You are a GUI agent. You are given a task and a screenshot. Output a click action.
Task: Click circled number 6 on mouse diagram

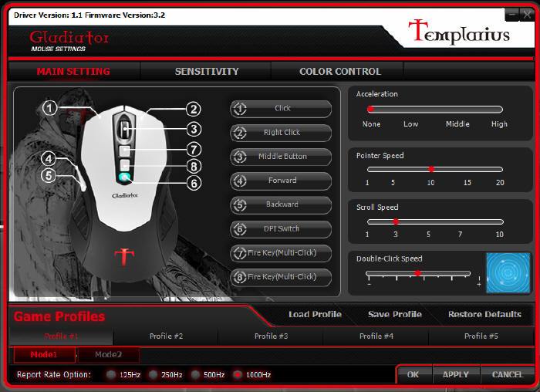(x=194, y=183)
